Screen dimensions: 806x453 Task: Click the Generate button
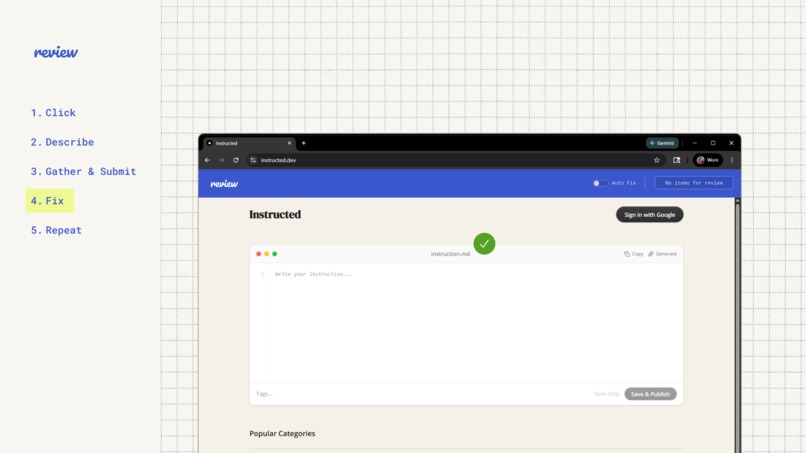(x=663, y=253)
